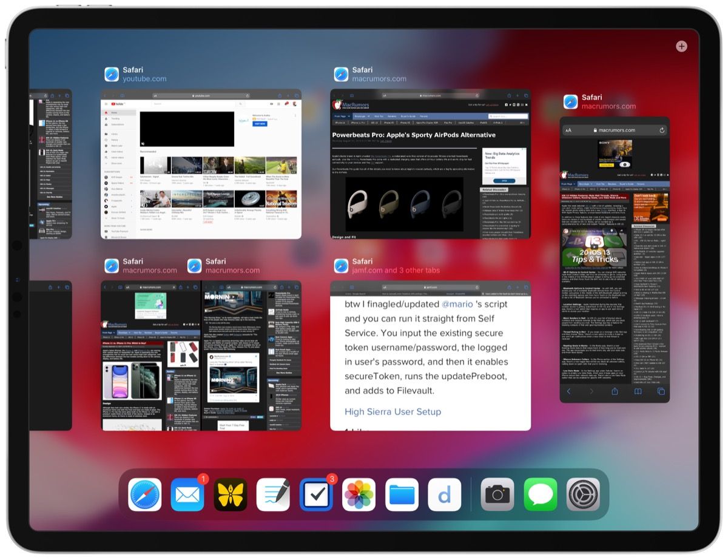Open the checkmark task app with badge 3
The height and width of the screenshot is (560, 728).
click(x=316, y=494)
